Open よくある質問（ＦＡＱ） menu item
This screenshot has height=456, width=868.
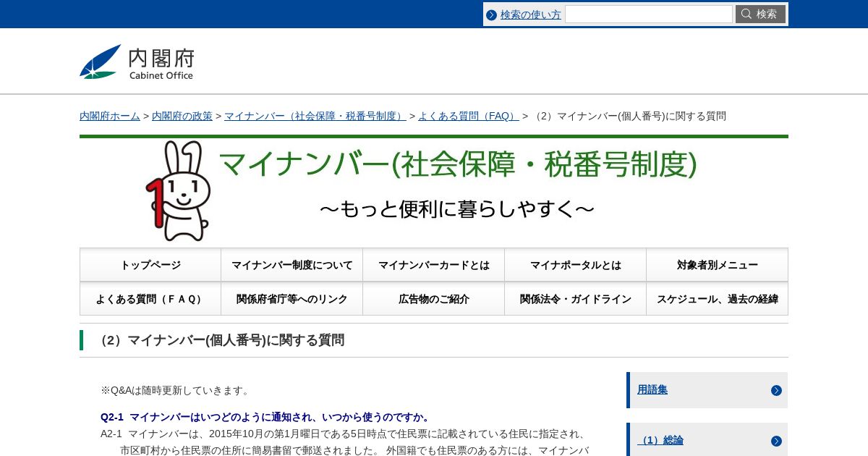tap(150, 299)
